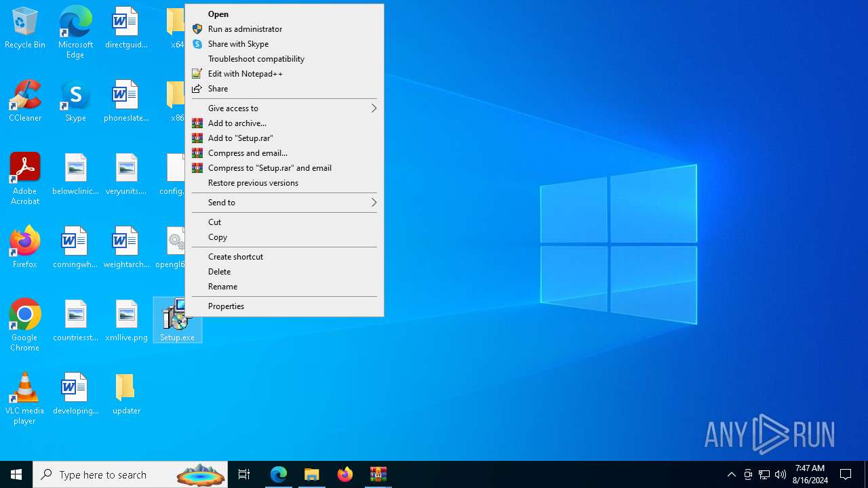This screenshot has width=868, height=488.
Task: Select the comingwh Word document icon
Action: point(75,248)
